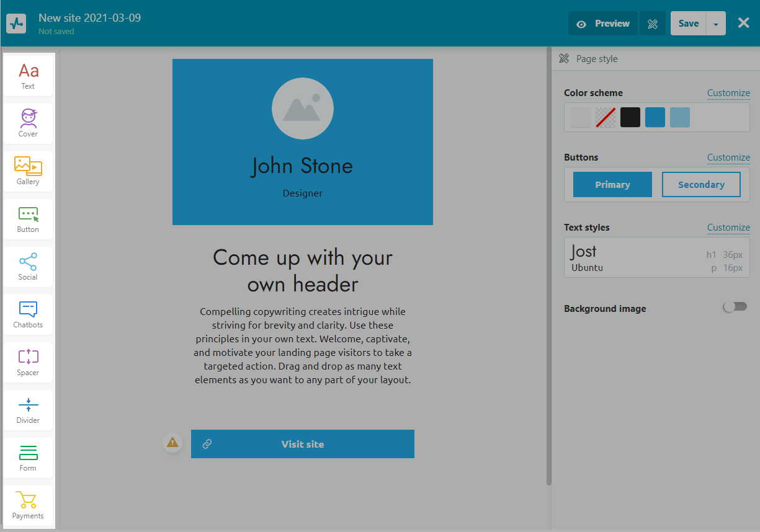This screenshot has height=532, width=760.
Task: Add a Divider element
Action: click(29, 410)
